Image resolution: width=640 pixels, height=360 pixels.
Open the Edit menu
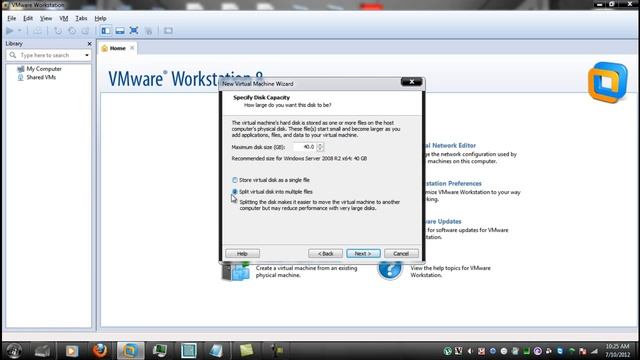click(x=28, y=18)
